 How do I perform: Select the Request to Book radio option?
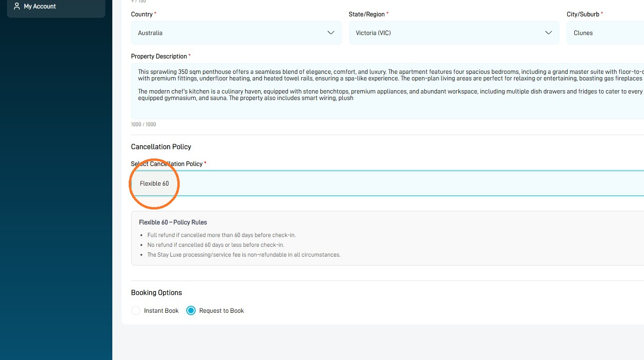pyautogui.click(x=191, y=310)
